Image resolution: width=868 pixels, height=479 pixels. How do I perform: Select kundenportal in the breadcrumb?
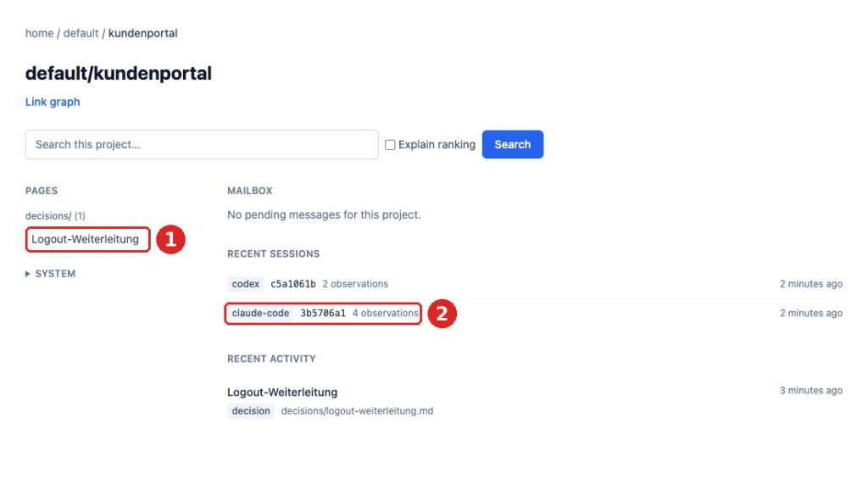coord(142,33)
